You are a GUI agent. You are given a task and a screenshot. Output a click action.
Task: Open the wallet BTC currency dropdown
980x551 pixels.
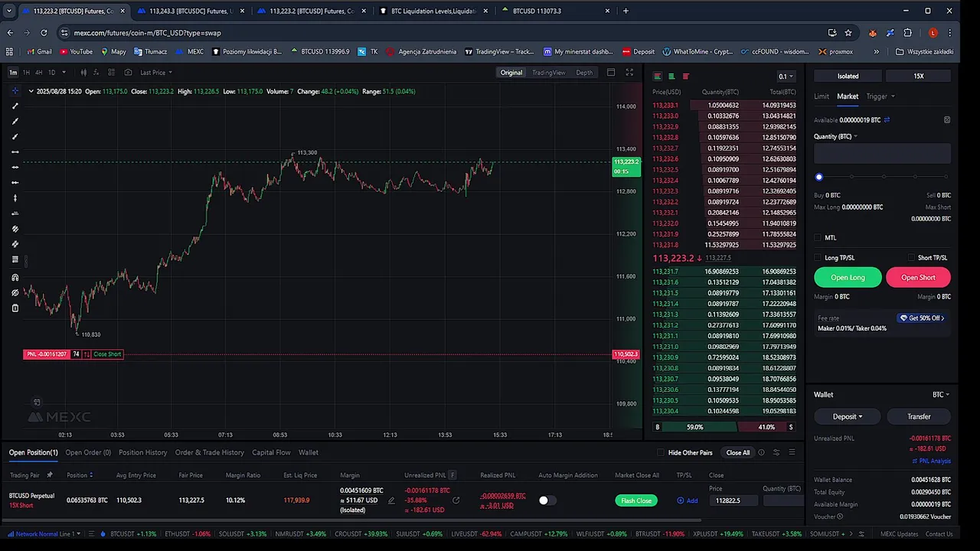coord(941,395)
